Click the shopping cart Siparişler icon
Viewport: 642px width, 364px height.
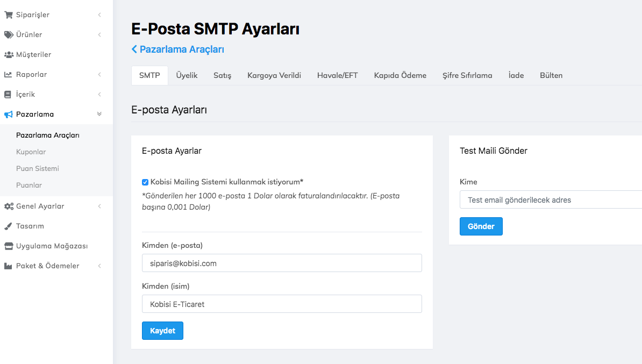click(x=8, y=15)
